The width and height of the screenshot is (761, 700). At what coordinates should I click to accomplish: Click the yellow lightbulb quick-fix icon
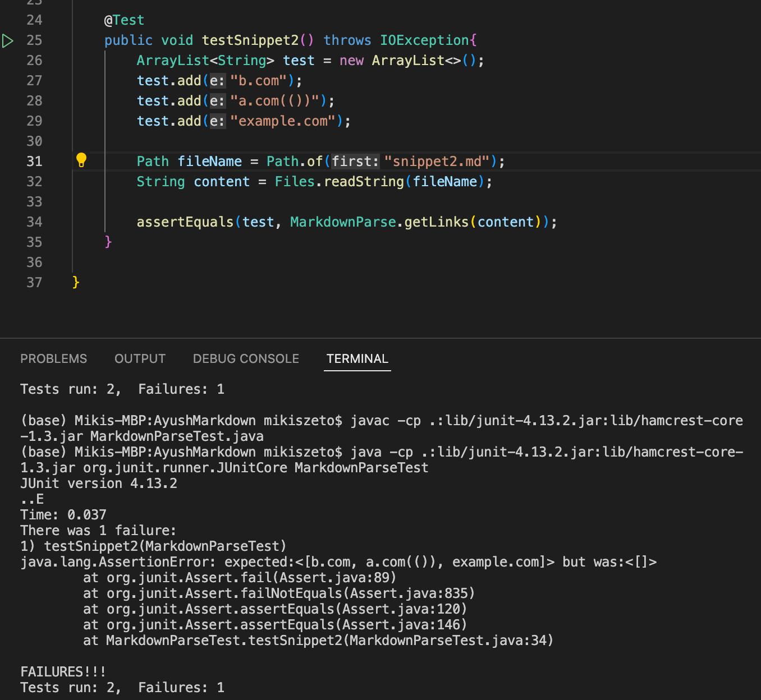coord(81,160)
